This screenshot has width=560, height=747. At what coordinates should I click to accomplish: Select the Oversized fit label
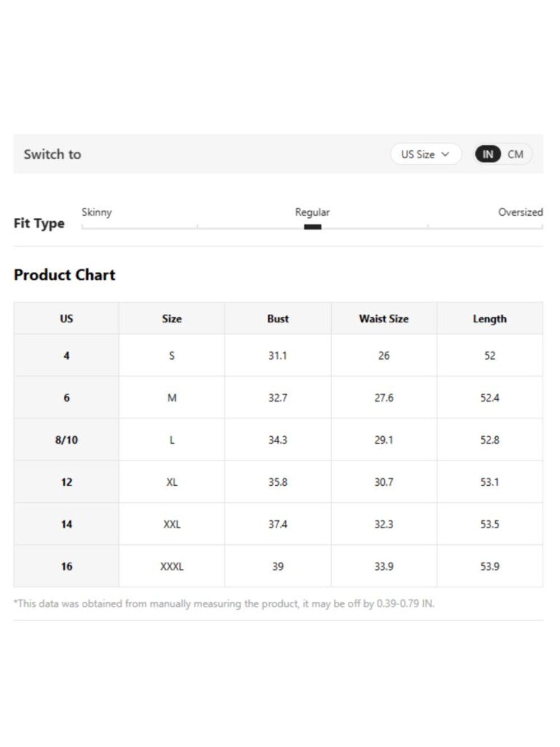coord(520,212)
